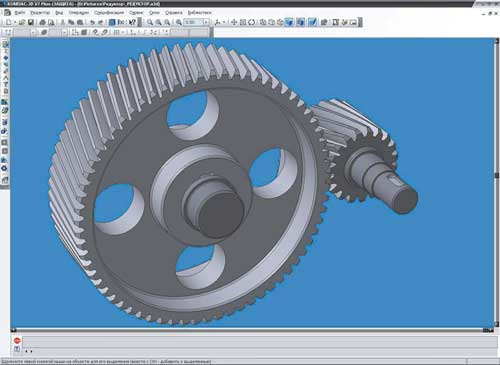Open the Файл menu
500x365 pixels.
click(x=20, y=13)
